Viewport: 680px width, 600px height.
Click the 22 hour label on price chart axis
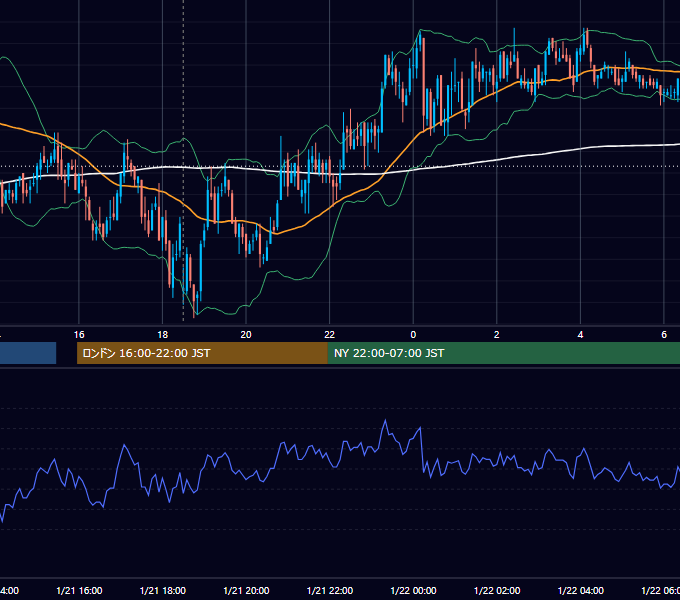click(330, 335)
